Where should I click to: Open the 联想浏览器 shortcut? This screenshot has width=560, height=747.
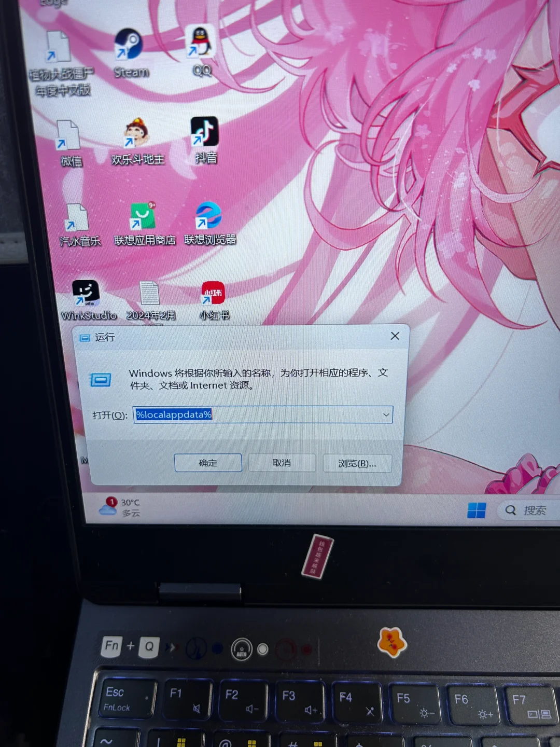tap(209, 223)
